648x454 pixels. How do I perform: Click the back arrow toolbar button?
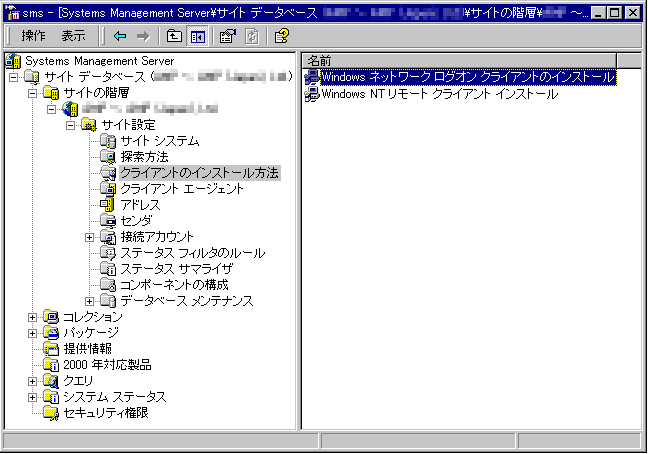120,36
